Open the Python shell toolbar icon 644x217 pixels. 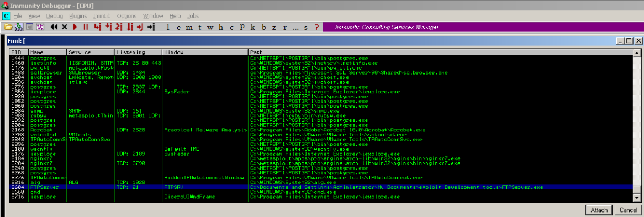coord(19,27)
